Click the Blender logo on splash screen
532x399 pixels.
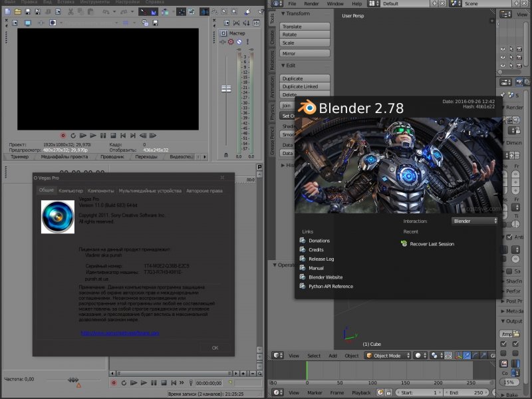307,107
